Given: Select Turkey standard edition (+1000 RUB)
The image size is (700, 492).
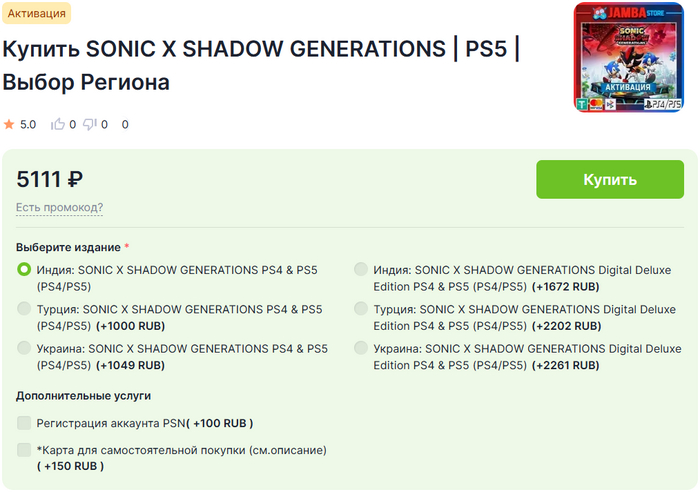Looking at the screenshot, I should click(x=24, y=310).
